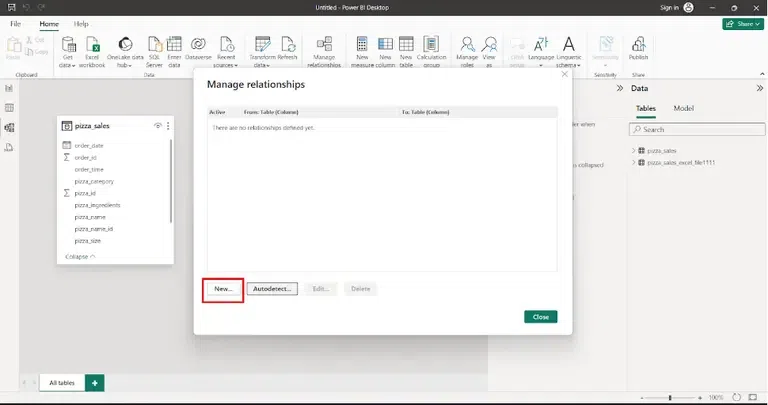The width and height of the screenshot is (768, 405).
Task: Close Manage relationships dialog with X
Action: (x=564, y=74)
